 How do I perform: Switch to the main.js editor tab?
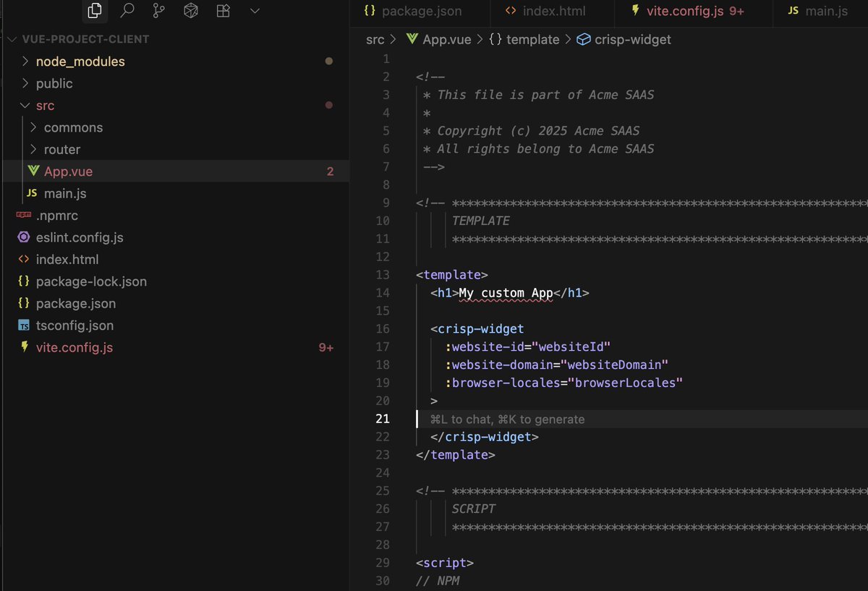click(820, 11)
